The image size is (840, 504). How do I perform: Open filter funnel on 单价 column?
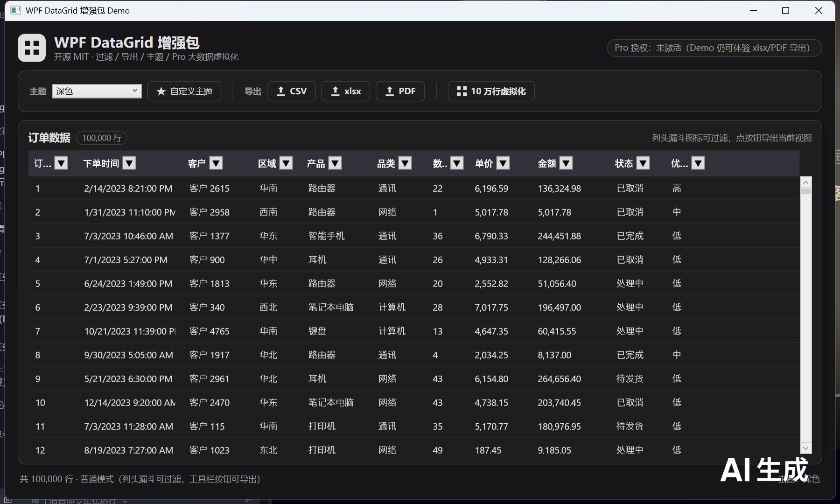pos(503,163)
